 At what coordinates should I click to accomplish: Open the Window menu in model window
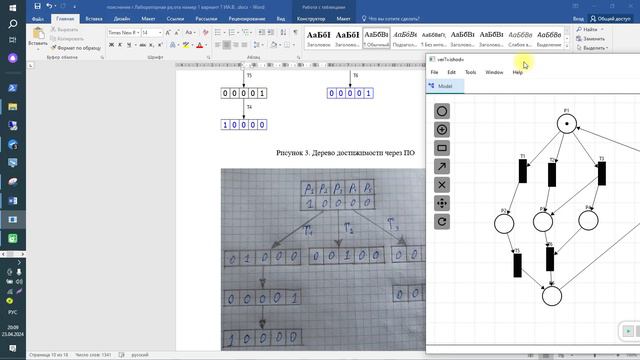point(494,72)
